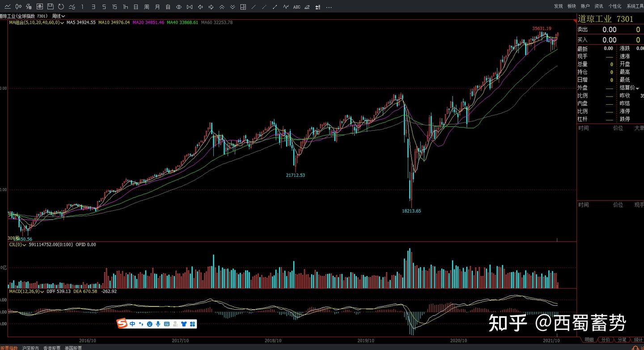Select the ABC text annotation tool
The image size is (644, 350).
click(297, 7)
